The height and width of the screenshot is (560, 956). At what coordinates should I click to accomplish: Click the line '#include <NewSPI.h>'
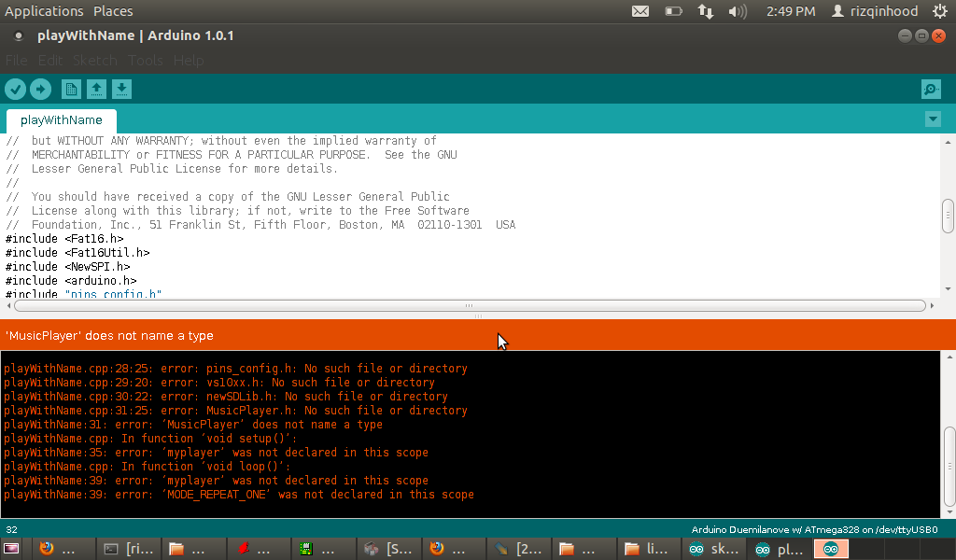pyautogui.click(x=67, y=267)
